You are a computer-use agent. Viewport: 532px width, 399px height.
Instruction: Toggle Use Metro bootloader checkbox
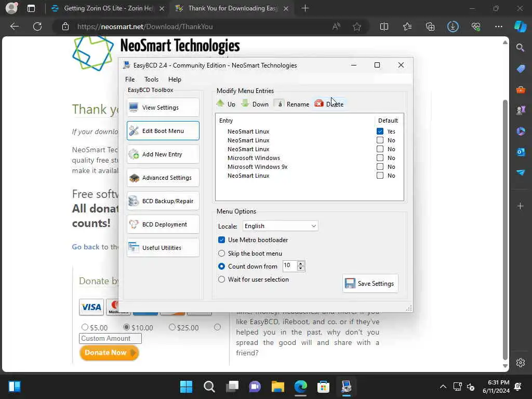221,240
